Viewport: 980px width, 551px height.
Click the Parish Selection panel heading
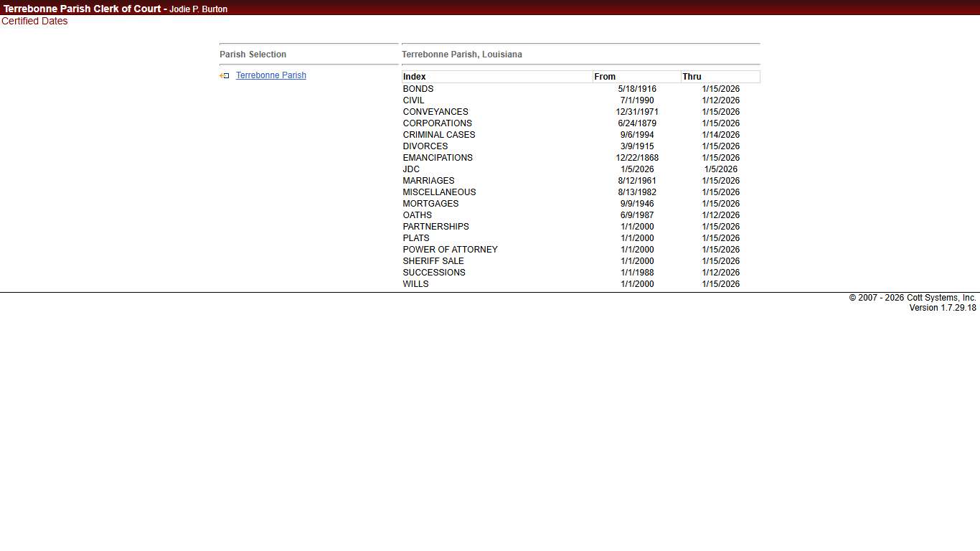[253, 55]
